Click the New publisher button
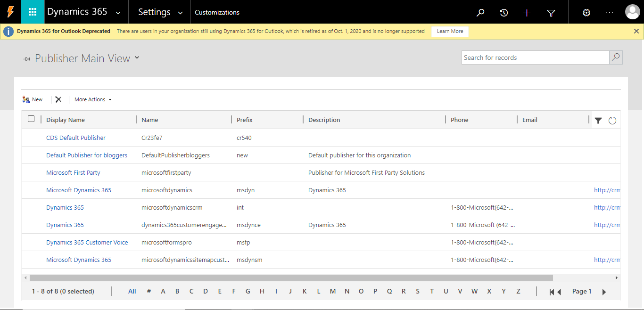The height and width of the screenshot is (310, 644). tap(33, 99)
